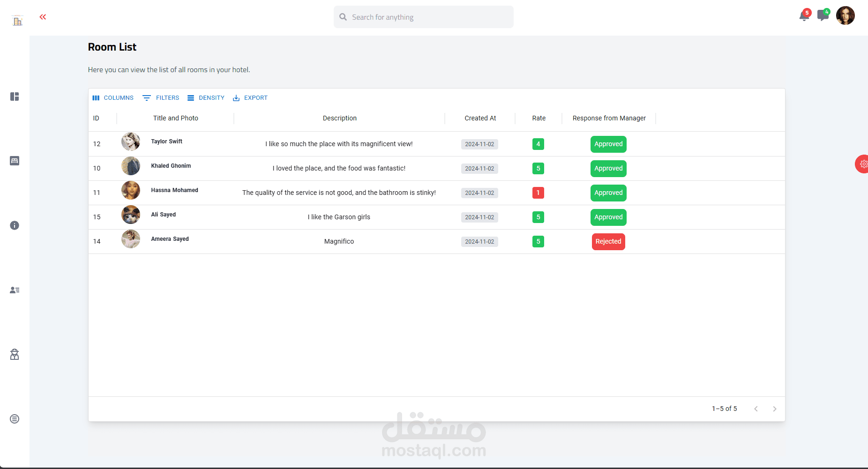Screen dimensions: 868x469
Task: Open the info icon in sidebar
Action: pos(15,225)
